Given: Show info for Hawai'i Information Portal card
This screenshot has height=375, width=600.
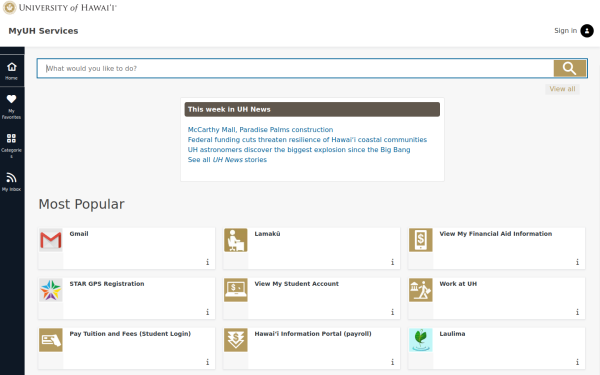Looking at the screenshot, I should coord(392,362).
